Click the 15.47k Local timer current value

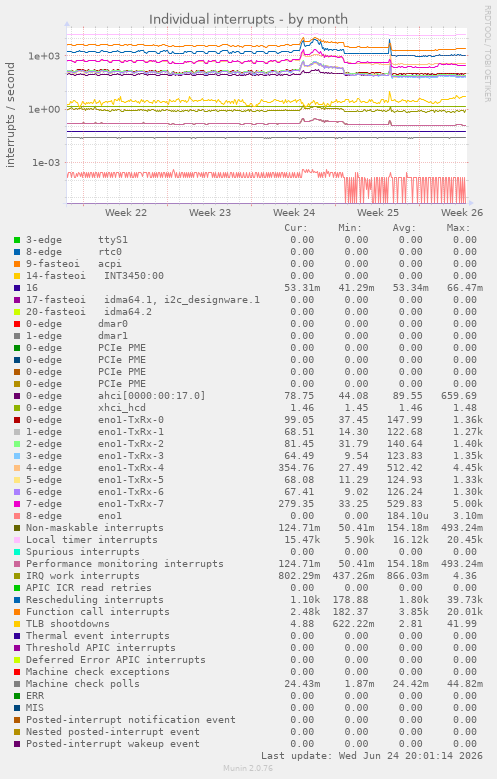302,540
